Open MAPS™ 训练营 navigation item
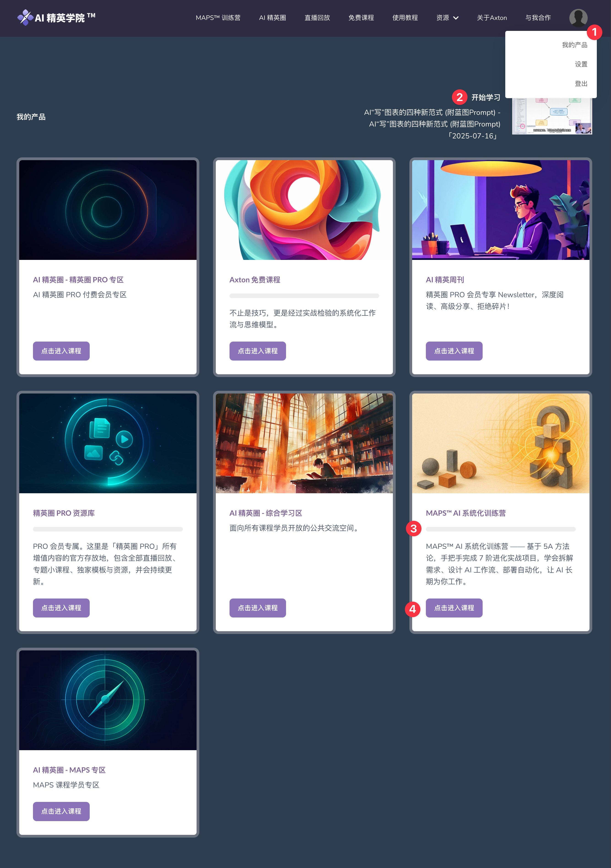 click(218, 18)
